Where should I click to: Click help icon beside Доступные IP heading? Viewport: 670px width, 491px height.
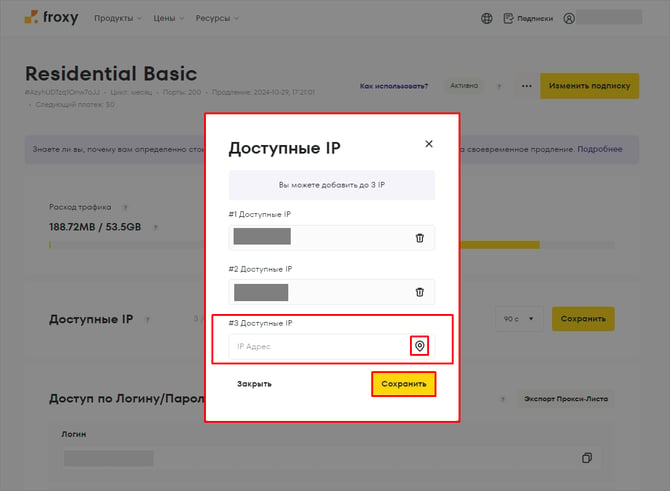click(147, 320)
